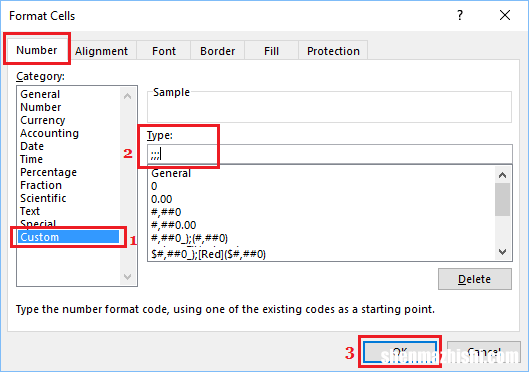The image size is (529, 372).
Task: Select Special category
Action: [x=69, y=224]
